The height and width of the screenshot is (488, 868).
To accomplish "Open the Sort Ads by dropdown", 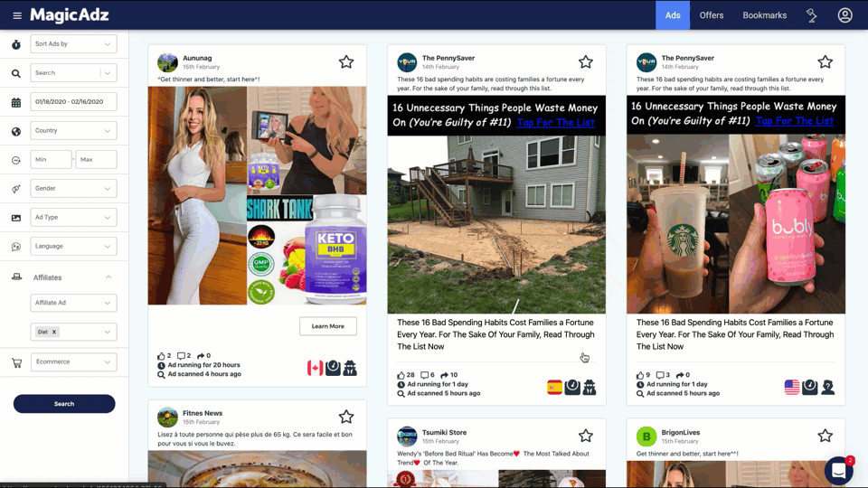I will click(x=73, y=43).
